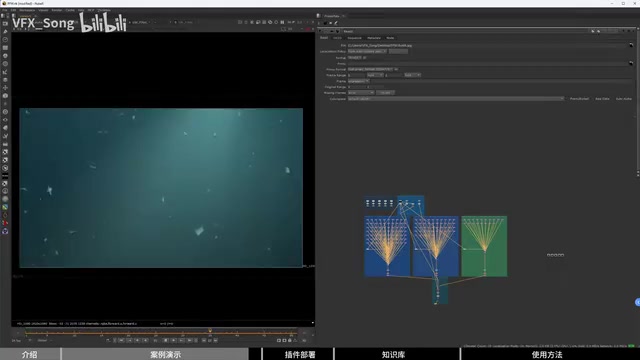
Task: Click the reload button next to Missing Frames
Action: point(385,93)
